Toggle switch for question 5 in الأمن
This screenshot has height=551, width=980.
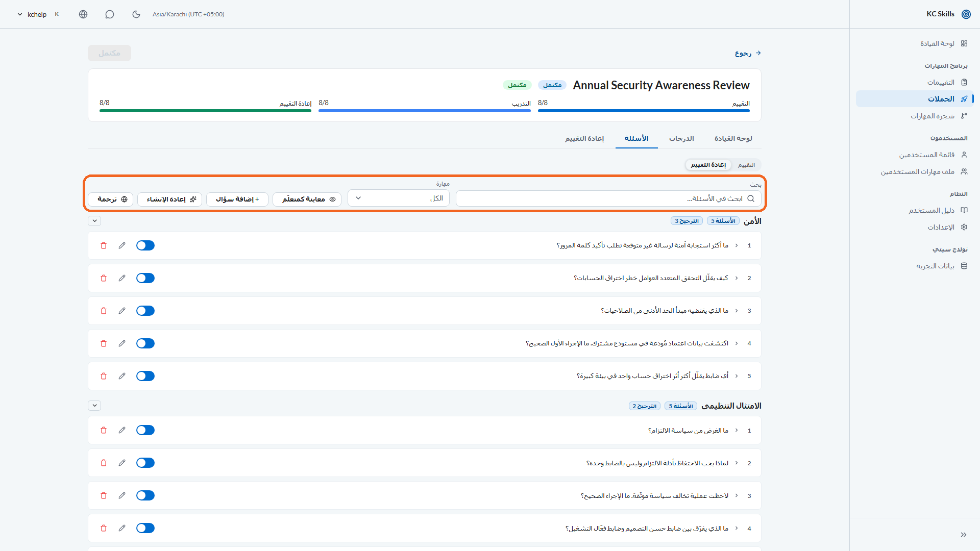pos(145,376)
